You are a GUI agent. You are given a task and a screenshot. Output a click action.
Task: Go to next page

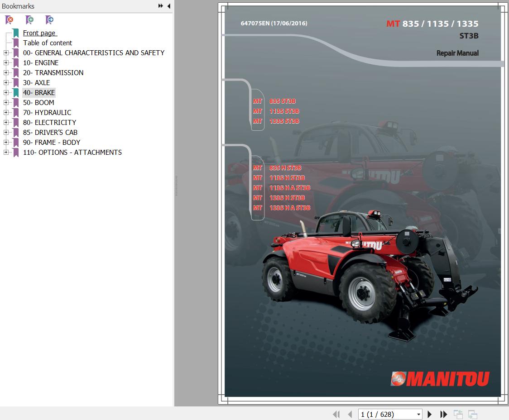coord(429,414)
